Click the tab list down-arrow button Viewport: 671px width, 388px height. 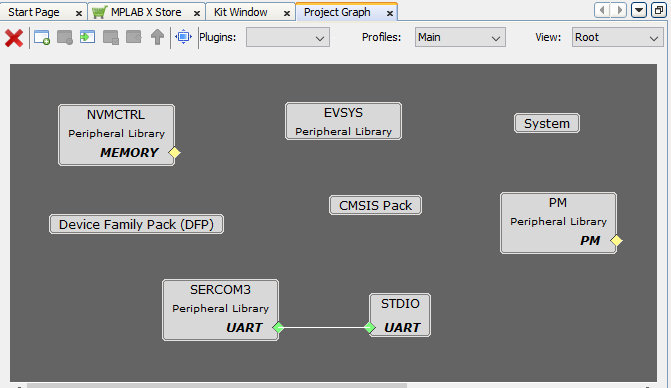click(638, 10)
